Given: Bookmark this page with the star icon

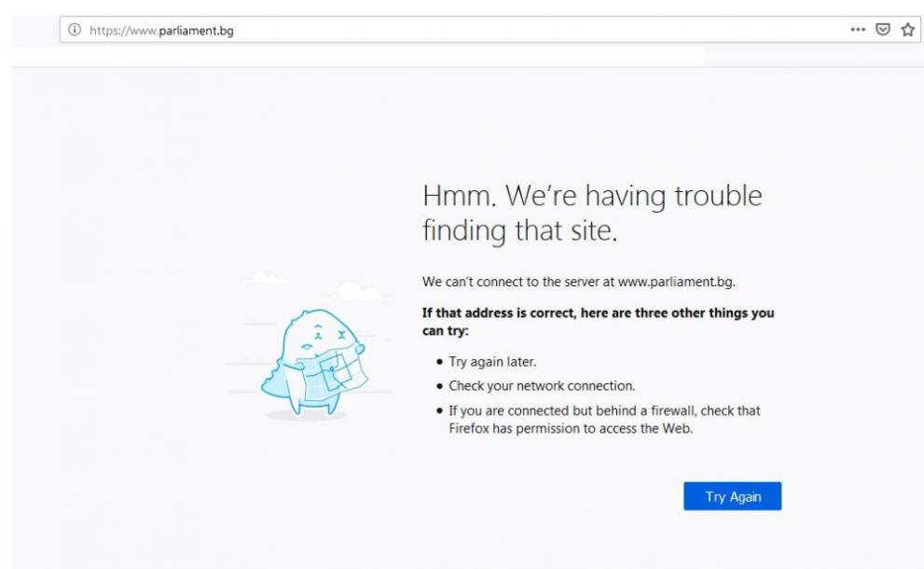Looking at the screenshot, I should (x=904, y=30).
